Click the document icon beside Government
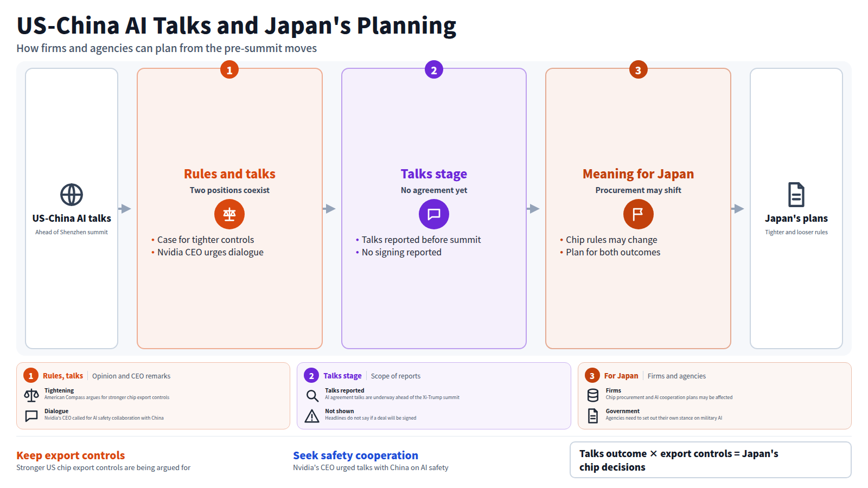 pyautogui.click(x=593, y=416)
